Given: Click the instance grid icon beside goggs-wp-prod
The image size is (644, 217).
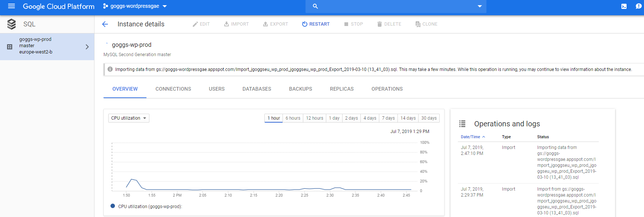Looking at the screenshot, I should point(10,47).
